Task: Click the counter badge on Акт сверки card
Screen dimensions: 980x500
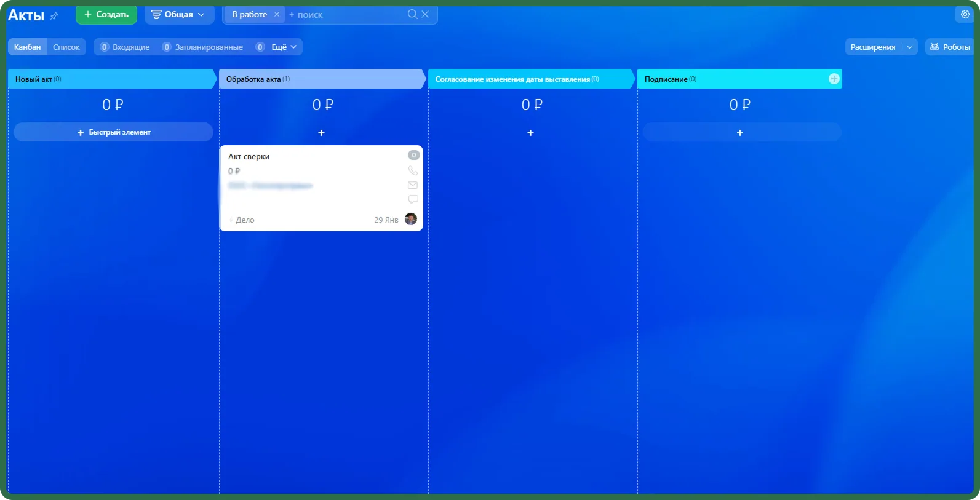Action: (414, 155)
